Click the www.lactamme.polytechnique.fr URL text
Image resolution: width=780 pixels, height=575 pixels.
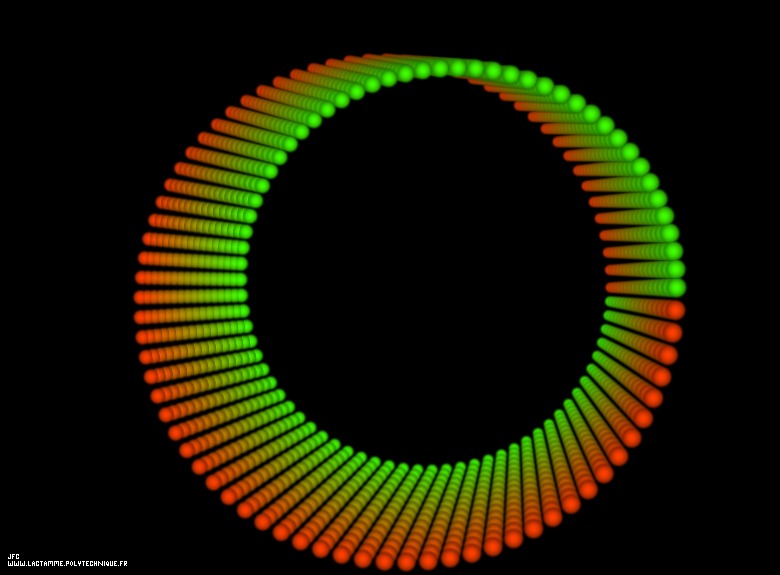point(67,564)
